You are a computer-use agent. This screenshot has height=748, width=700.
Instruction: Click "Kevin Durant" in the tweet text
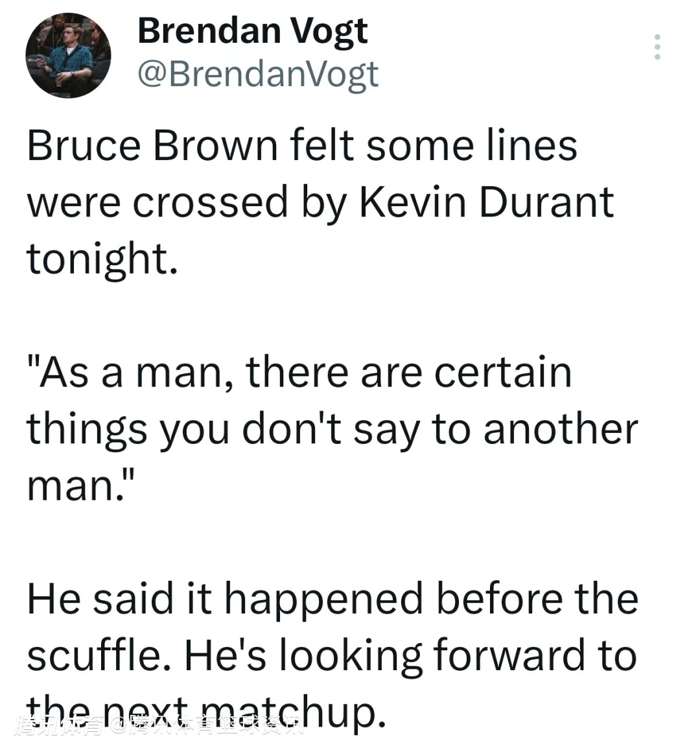(x=485, y=202)
